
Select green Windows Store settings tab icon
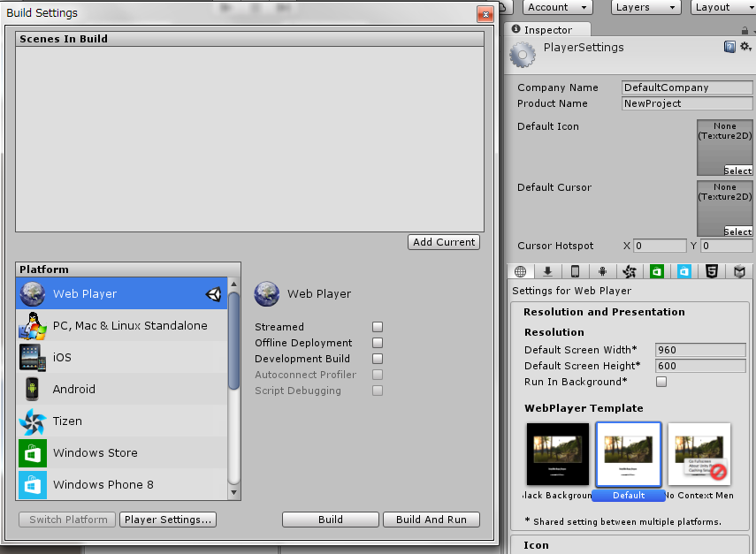[657, 272]
